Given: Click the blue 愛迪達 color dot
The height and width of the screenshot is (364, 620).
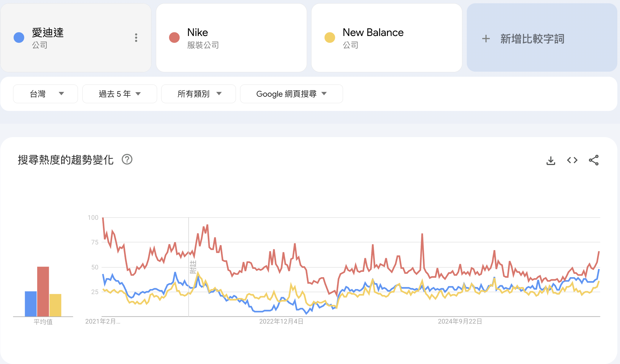Looking at the screenshot, I should click(19, 38).
